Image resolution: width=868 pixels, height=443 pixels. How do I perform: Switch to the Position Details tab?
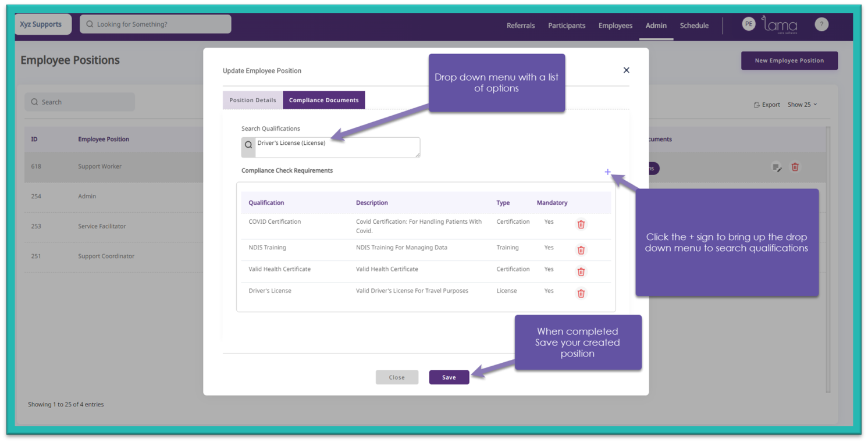(x=252, y=100)
